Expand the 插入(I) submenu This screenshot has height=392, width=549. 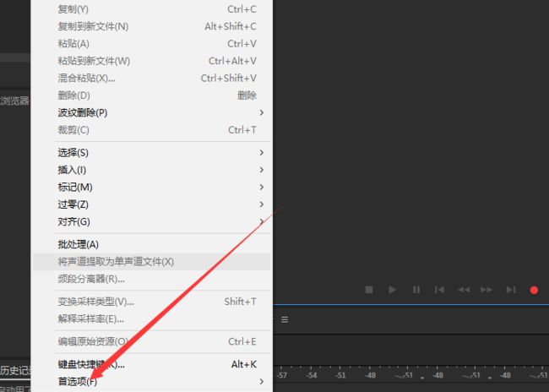(x=151, y=170)
